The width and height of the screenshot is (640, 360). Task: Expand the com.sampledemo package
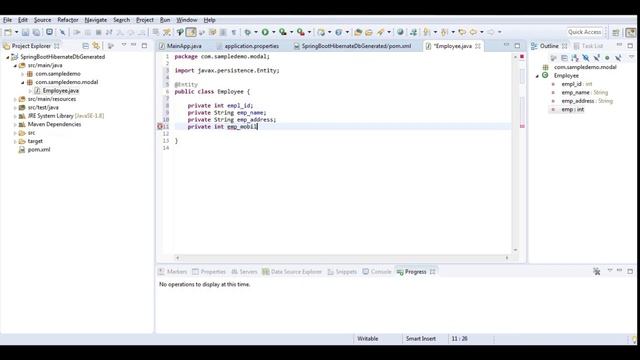tap(23, 74)
